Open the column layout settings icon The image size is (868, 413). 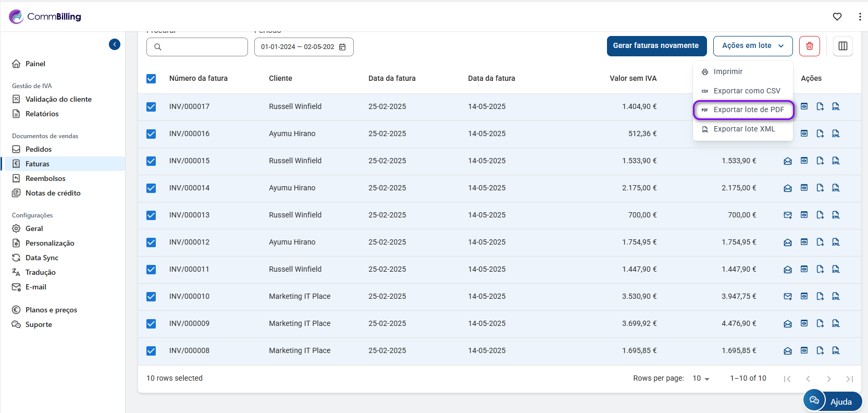[842, 46]
